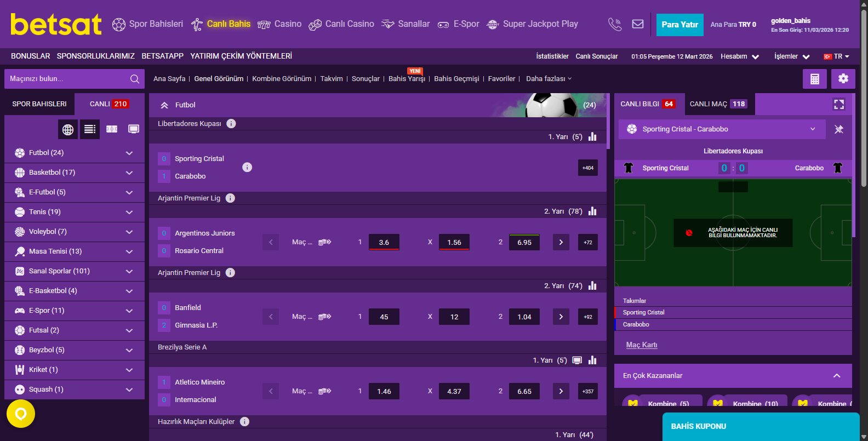868x441 pixels.
Task: Open settings gear in top toolbar
Action: 843,79
